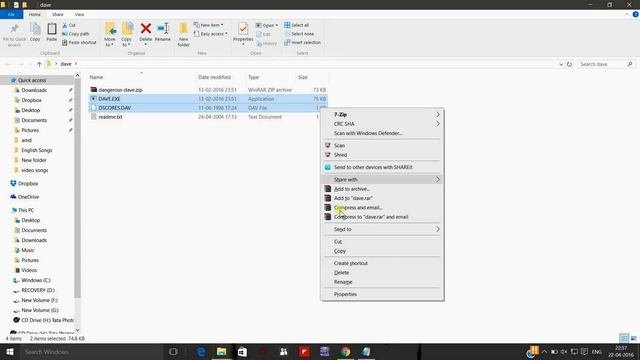This screenshot has height=360, width=640.
Task: Click Paste shortcut in ribbon
Action: (79, 42)
